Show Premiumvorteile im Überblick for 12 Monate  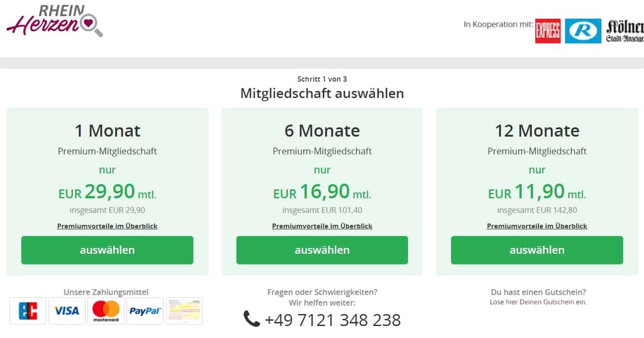pyautogui.click(x=536, y=226)
